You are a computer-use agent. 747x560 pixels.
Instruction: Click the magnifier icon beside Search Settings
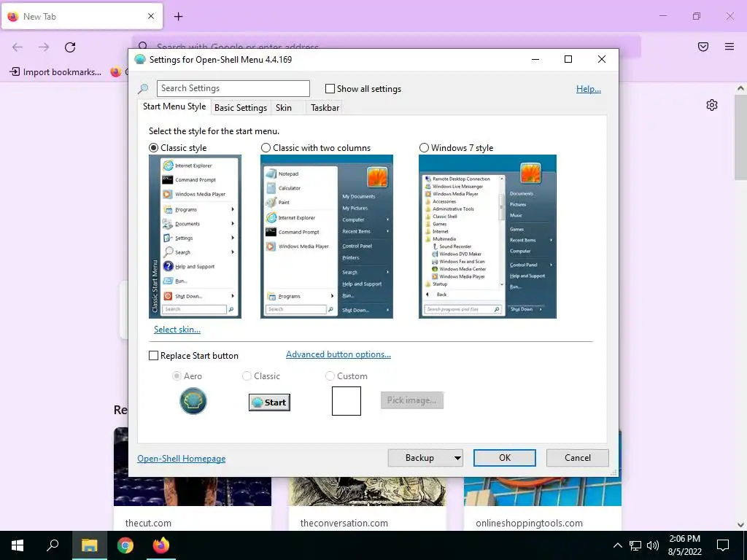tap(143, 88)
